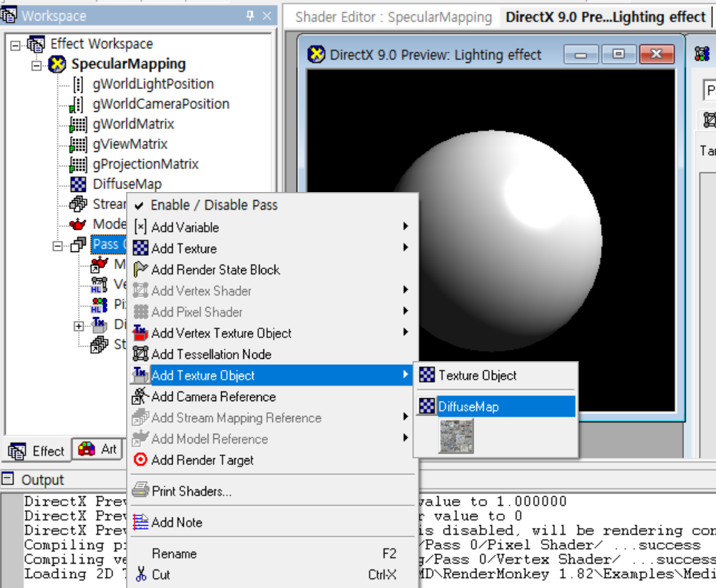This screenshot has height=588, width=716.
Task: Click the Cut scissors icon
Action: click(141, 574)
